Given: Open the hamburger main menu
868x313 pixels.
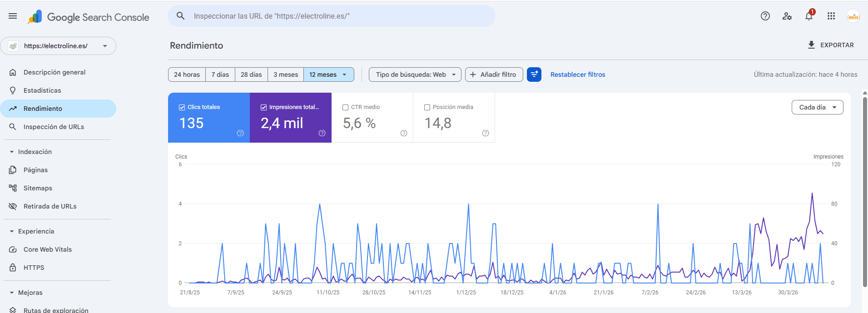Looking at the screenshot, I should point(13,16).
